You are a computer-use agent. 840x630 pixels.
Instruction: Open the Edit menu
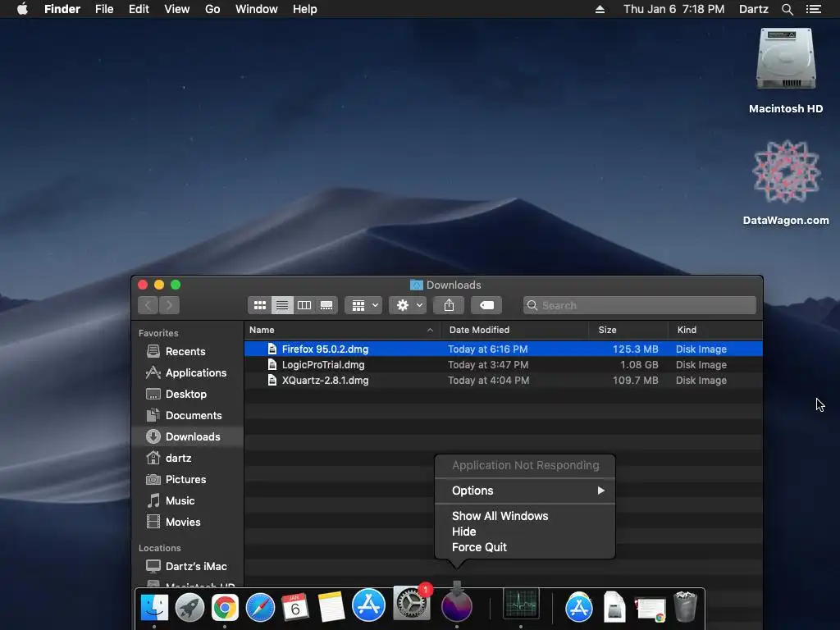coord(139,9)
